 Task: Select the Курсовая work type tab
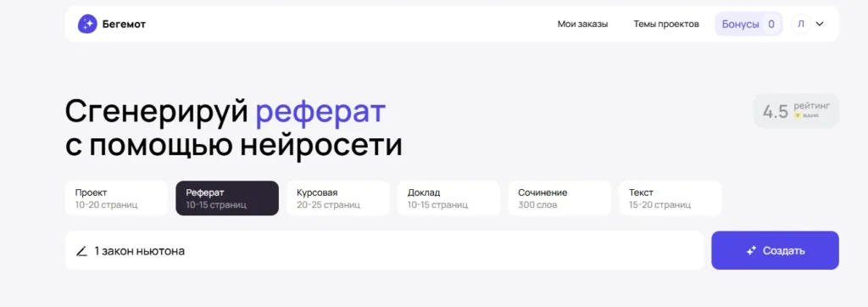point(337,198)
